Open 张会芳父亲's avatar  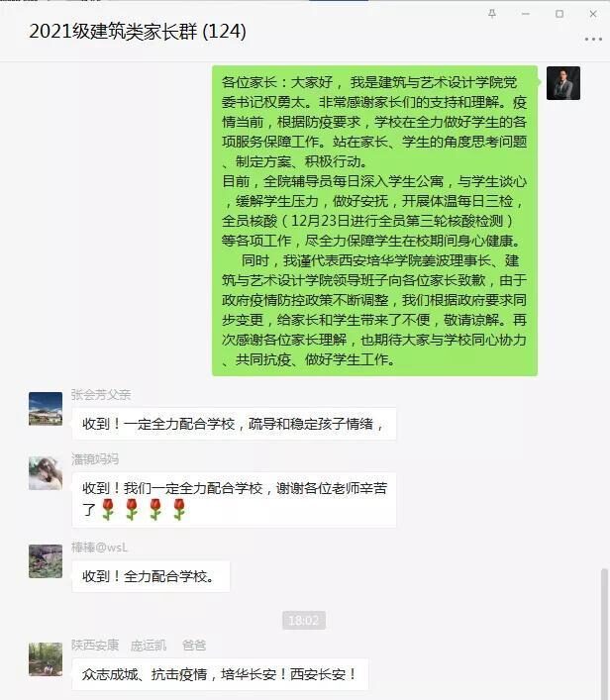pyautogui.click(x=46, y=409)
